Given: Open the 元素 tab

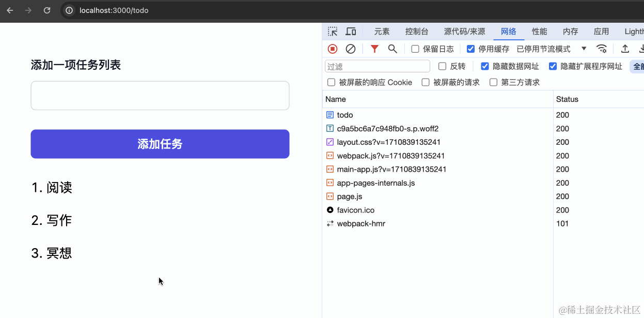Looking at the screenshot, I should click(x=382, y=32).
